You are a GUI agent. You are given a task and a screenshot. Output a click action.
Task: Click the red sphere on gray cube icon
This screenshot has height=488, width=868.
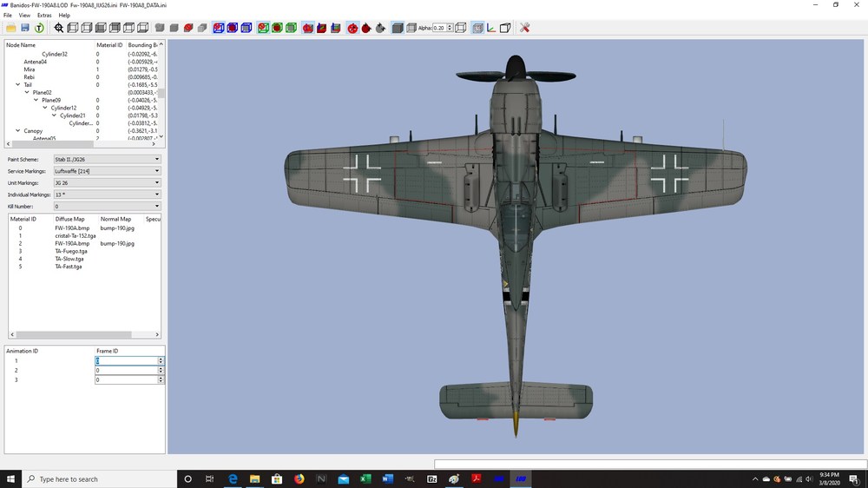(308, 28)
